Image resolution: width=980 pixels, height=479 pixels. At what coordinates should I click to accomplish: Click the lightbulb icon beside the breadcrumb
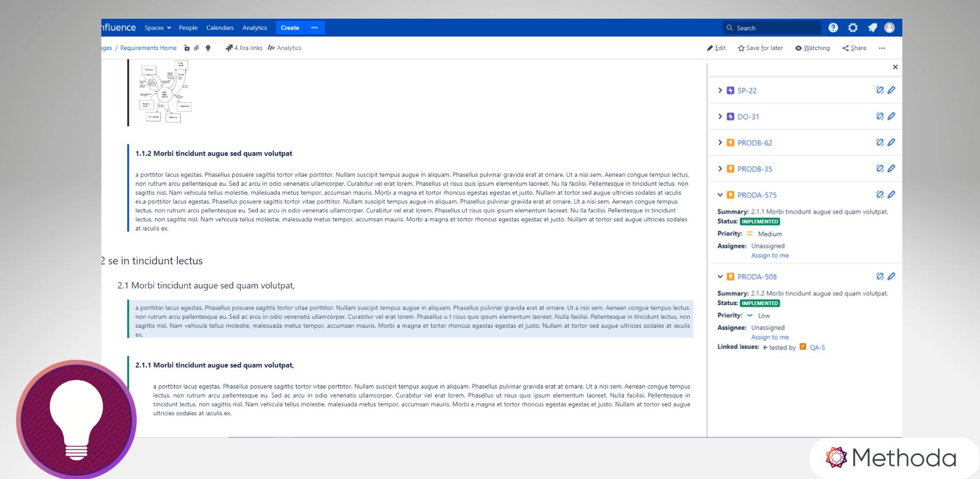click(x=208, y=48)
